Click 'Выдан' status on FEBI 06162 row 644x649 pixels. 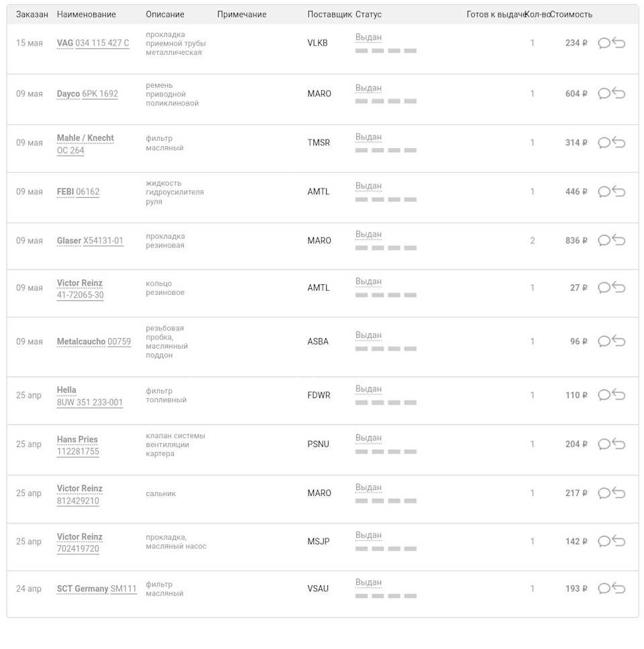click(368, 186)
